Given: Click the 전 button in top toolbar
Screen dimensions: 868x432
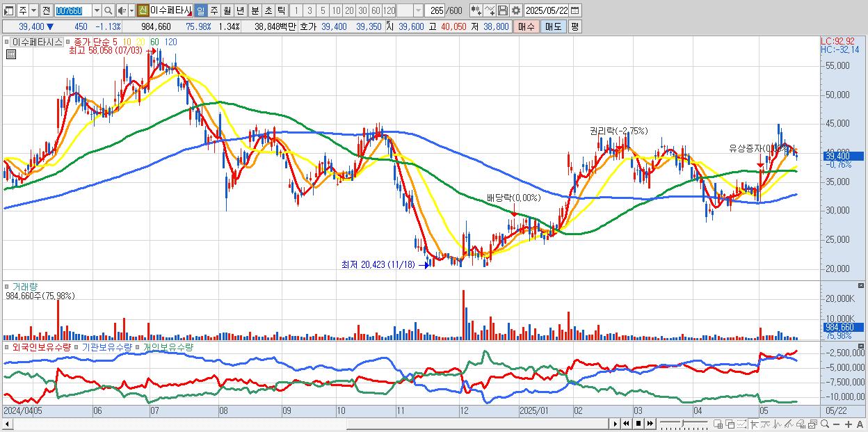Looking at the screenshot, I should pyautogui.click(x=46, y=10).
